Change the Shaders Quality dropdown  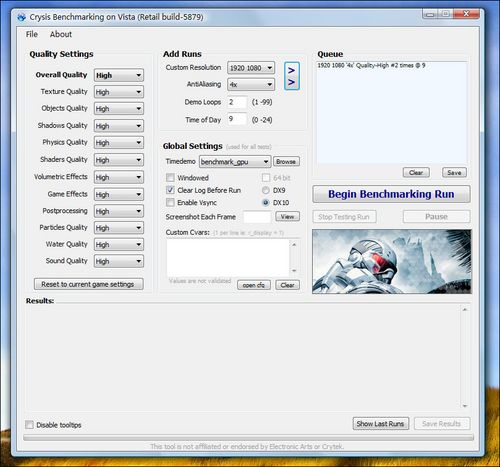119,160
